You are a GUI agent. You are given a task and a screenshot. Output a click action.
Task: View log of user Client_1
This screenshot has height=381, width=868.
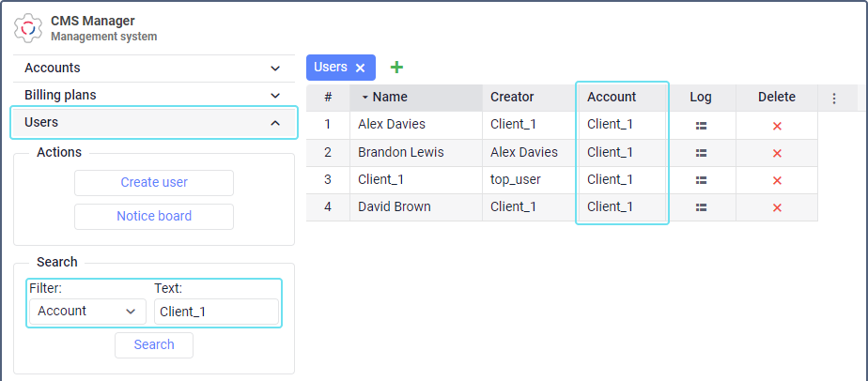[x=701, y=180]
